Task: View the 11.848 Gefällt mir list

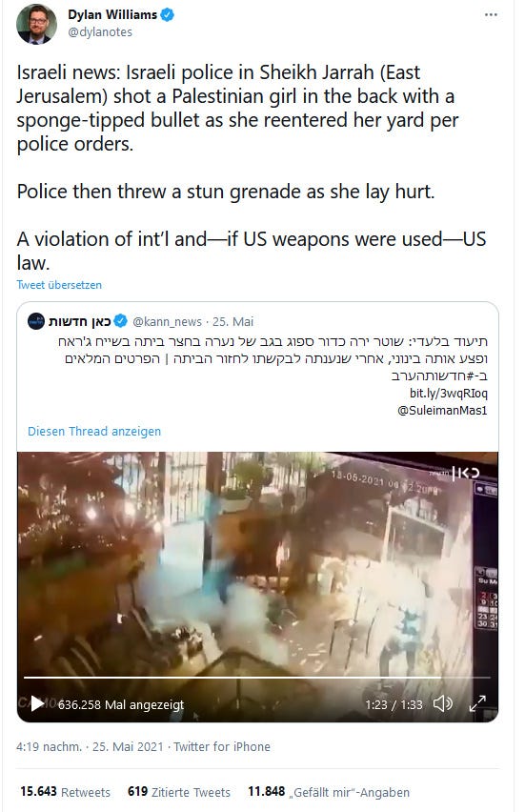Action: pyautogui.click(x=329, y=792)
